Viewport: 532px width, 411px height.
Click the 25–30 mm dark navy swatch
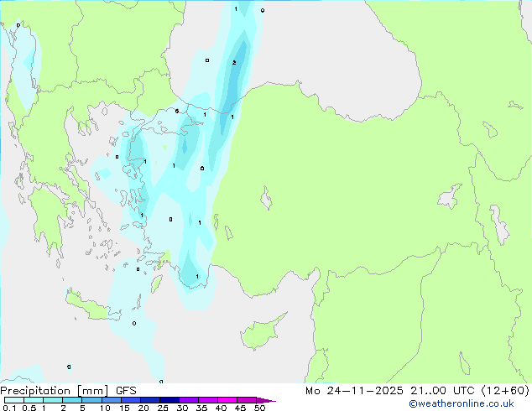pos(169,400)
